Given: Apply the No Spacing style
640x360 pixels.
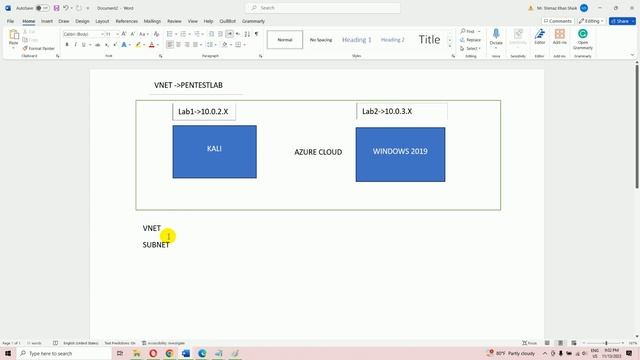Looking at the screenshot, I should pyautogui.click(x=321, y=40).
